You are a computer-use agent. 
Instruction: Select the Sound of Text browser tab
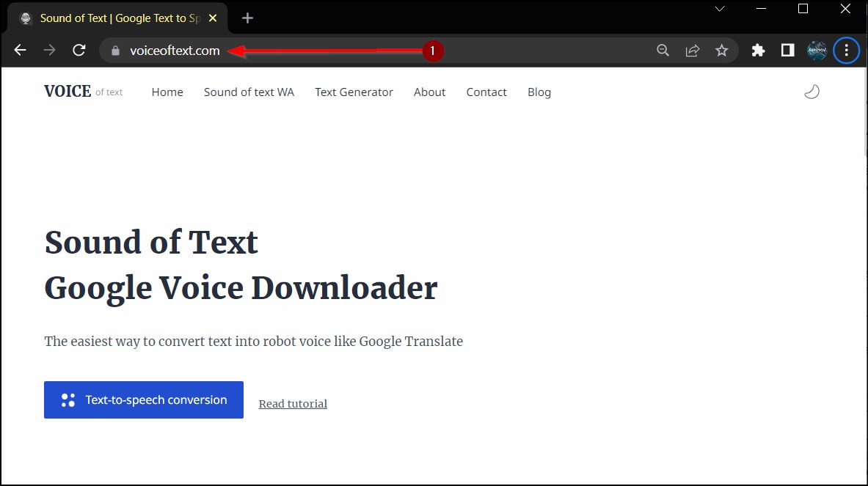pyautogui.click(x=119, y=18)
